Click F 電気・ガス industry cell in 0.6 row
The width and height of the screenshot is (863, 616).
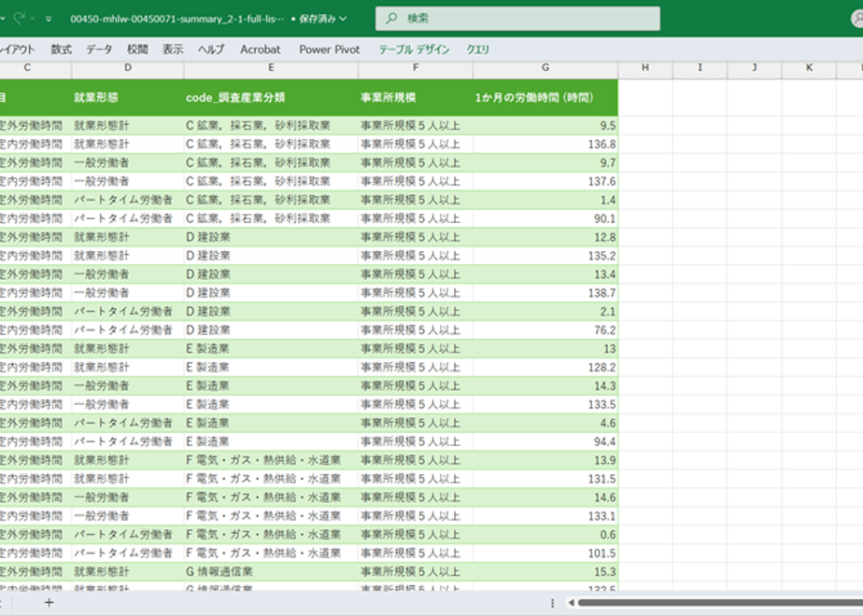pos(271,535)
